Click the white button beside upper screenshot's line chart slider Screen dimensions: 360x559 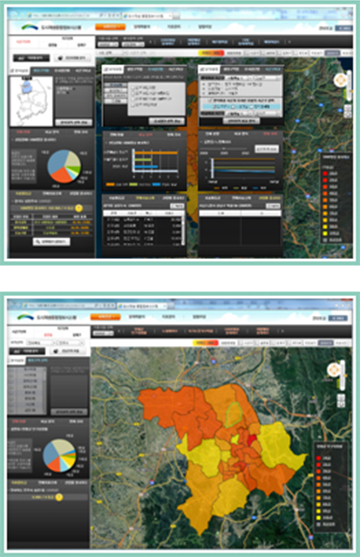coord(266,149)
